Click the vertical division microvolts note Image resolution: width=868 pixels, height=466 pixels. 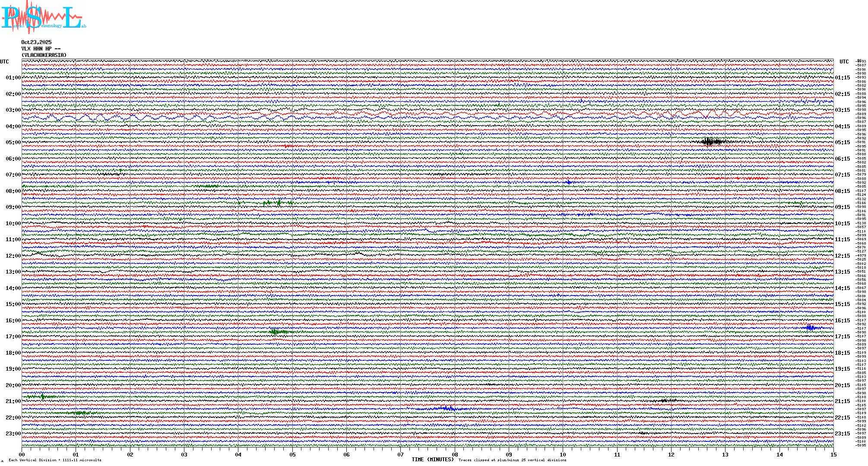[x=55, y=460]
